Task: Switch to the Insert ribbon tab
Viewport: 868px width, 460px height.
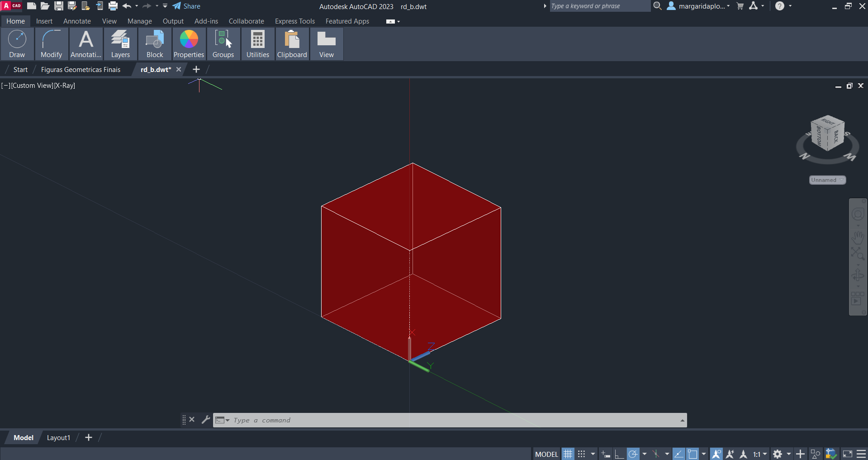Action: point(44,21)
